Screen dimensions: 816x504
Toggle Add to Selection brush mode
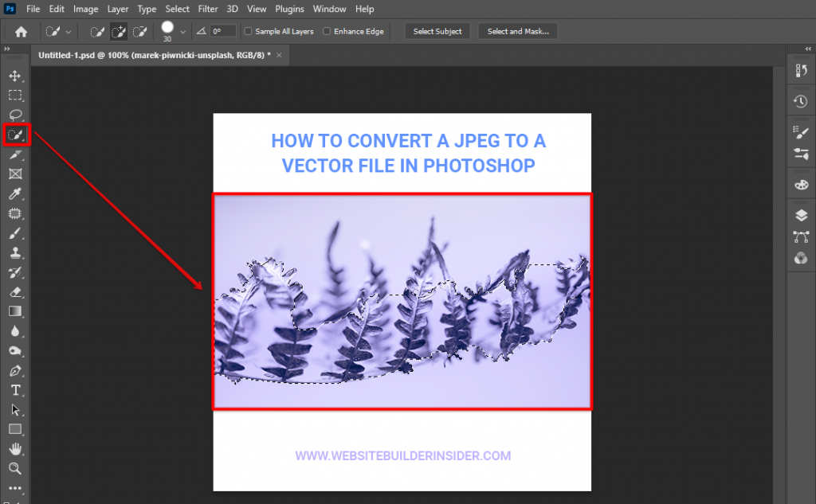tap(120, 31)
